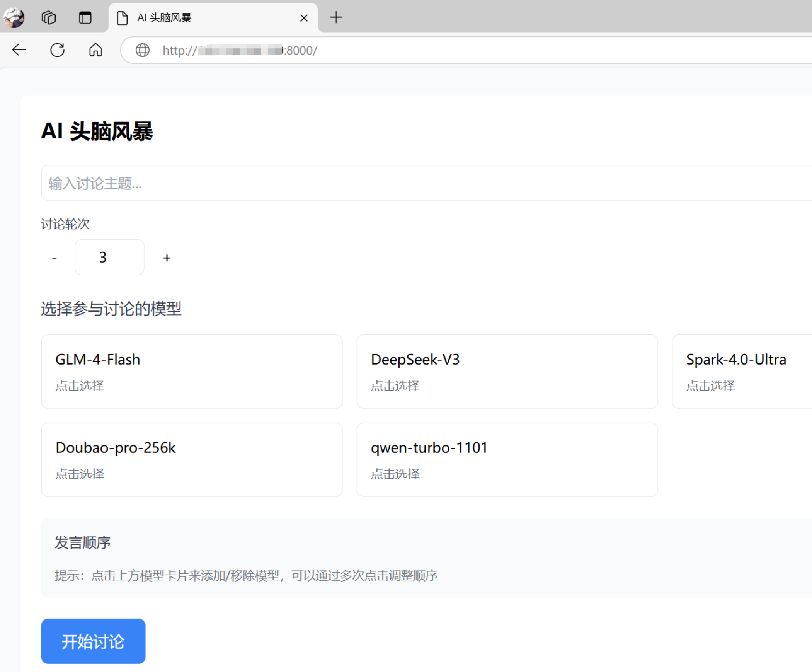
Task: Select the Doubao-pro-256k model card
Action: (x=192, y=460)
